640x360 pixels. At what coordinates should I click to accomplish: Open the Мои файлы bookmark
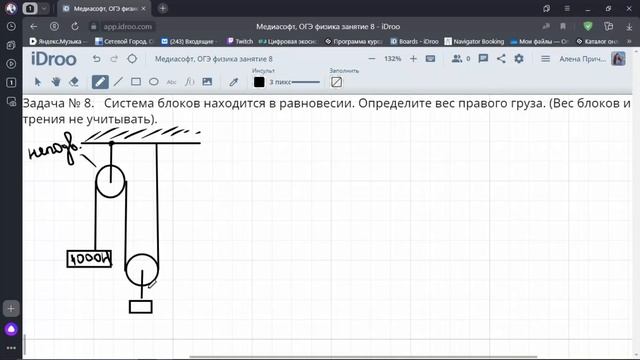click(539, 41)
